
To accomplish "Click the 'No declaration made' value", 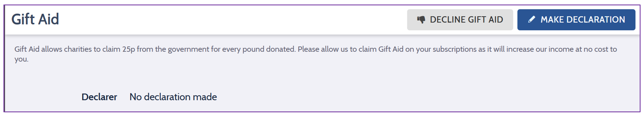I will (x=173, y=97).
